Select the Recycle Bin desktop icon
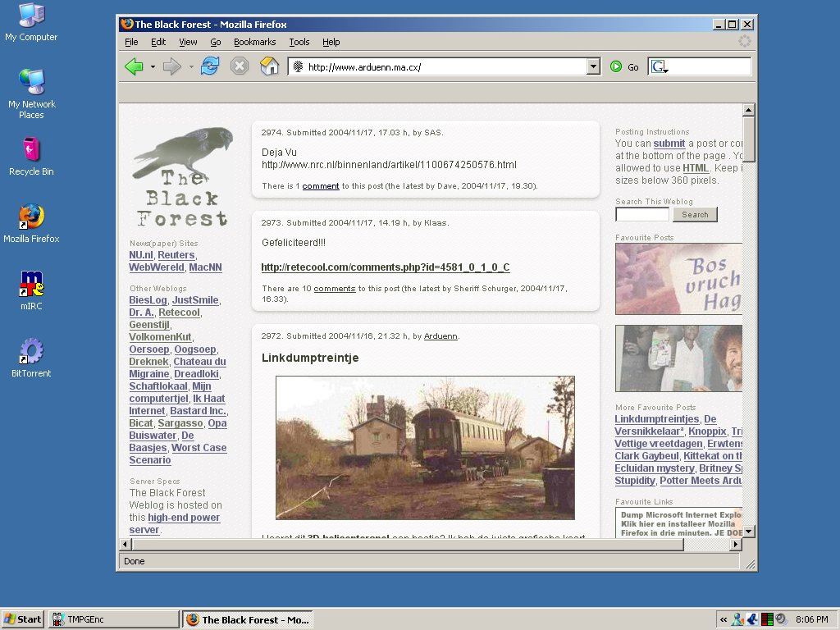The height and width of the screenshot is (630, 840). pyautogui.click(x=31, y=157)
